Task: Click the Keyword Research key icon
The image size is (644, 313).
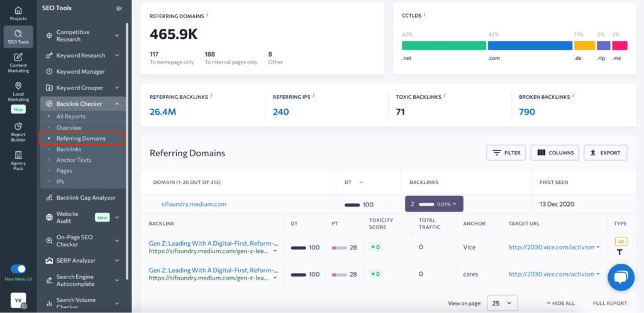Action: pos(49,55)
